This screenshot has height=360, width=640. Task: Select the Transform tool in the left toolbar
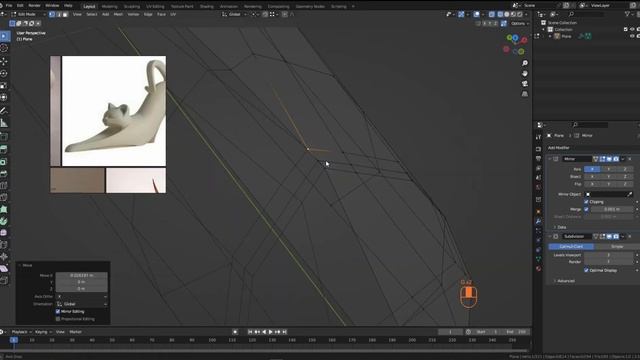click(x=4, y=98)
